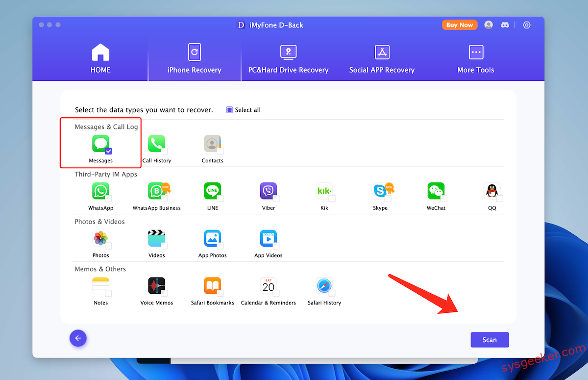The image size is (588, 380).
Task: Open the user account icon
Action: coord(489,25)
